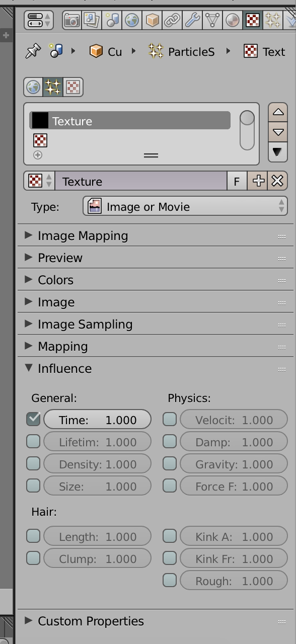Viewport: 296px width, 644px height.
Task: Unlink texture with X button
Action: click(278, 181)
